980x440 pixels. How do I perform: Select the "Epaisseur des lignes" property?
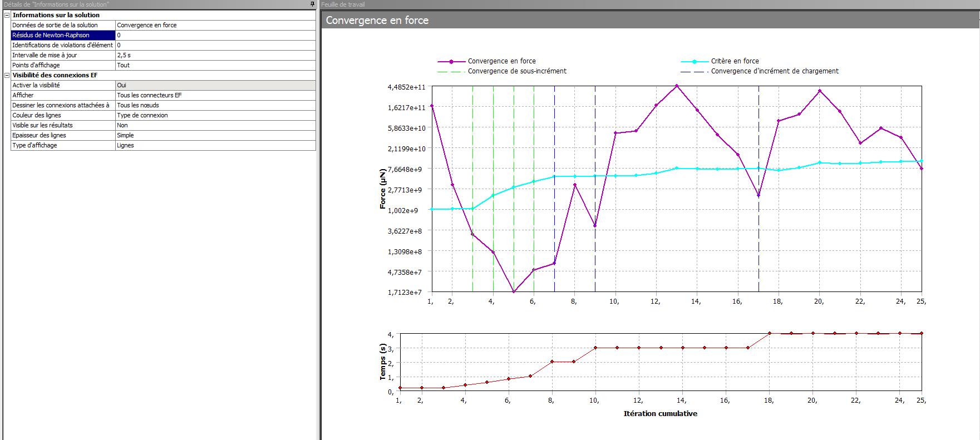coord(63,135)
